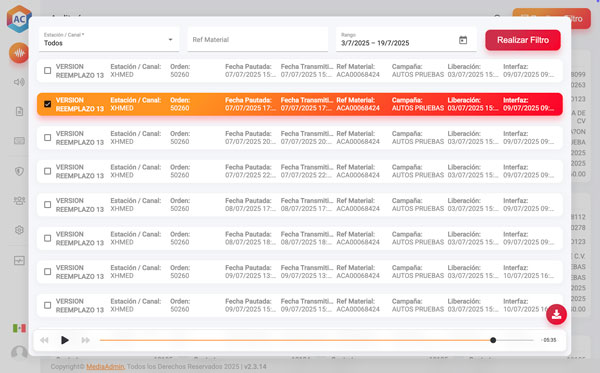Open the orange audio waveform sidebar icon

click(x=19, y=53)
